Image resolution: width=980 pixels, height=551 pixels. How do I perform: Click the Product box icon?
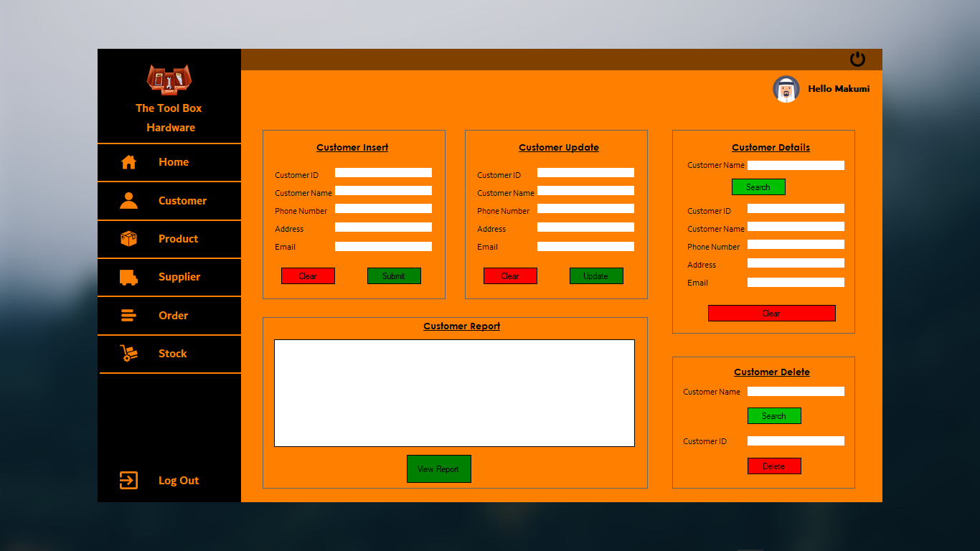tap(128, 239)
